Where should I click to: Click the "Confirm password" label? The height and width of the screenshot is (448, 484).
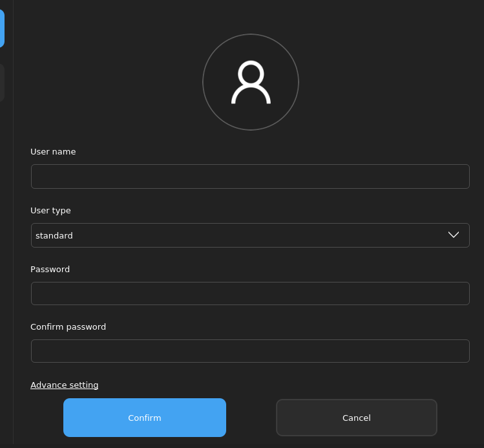(68, 327)
